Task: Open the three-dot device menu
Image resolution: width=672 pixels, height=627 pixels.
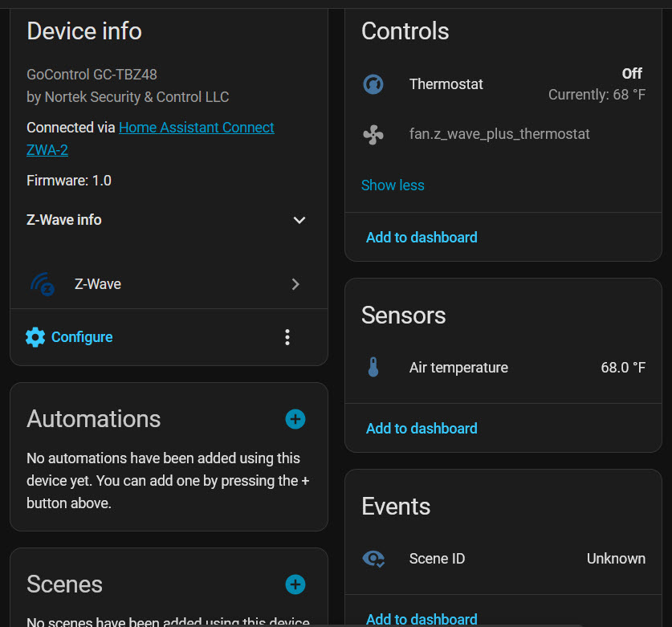Action: tap(287, 337)
